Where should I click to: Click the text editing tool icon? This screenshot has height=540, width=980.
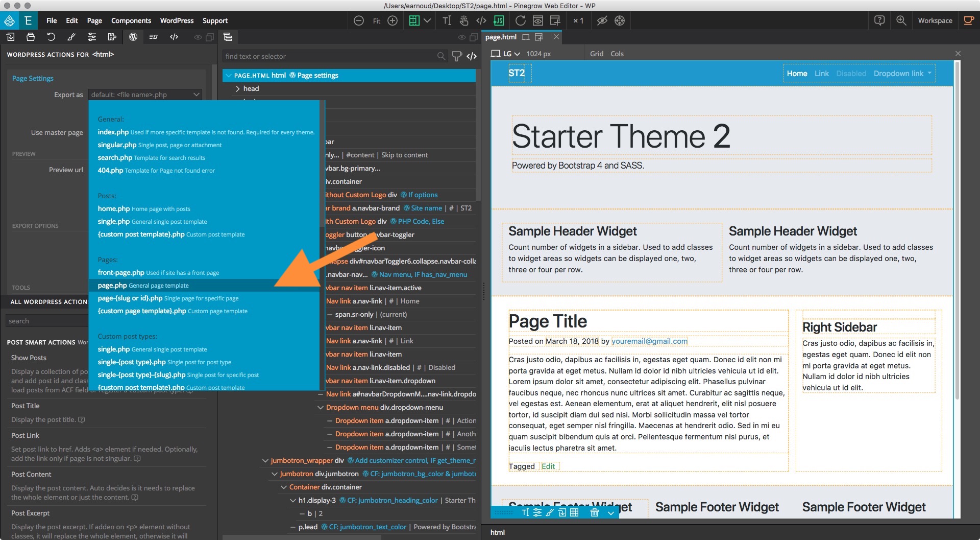click(x=447, y=20)
